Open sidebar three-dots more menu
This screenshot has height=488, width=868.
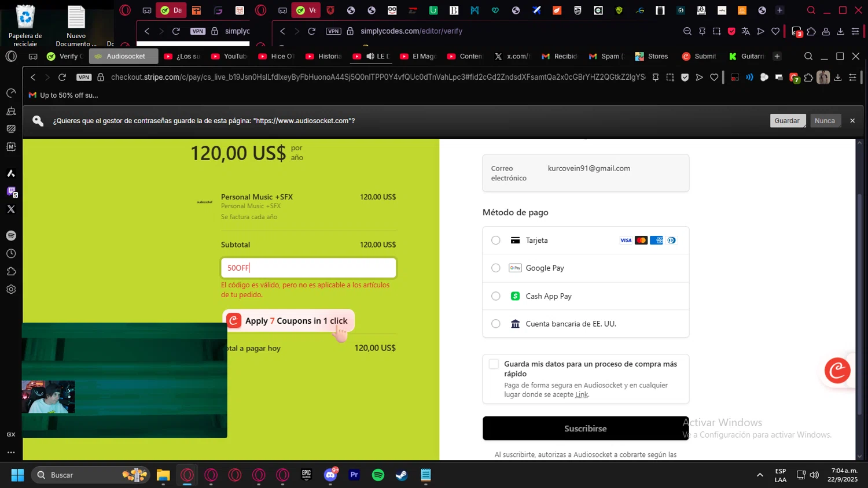point(11,453)
